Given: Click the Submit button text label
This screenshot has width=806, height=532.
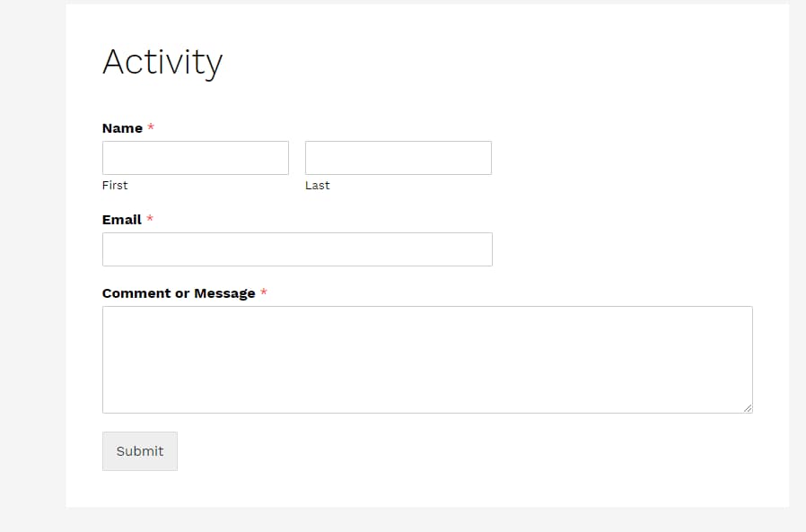Looking at the screenshot, I should pos(139,450).
